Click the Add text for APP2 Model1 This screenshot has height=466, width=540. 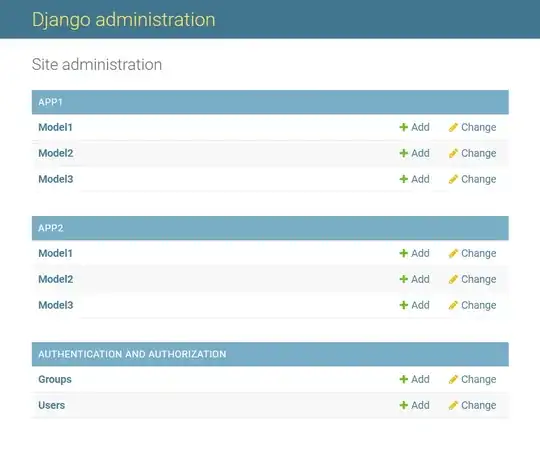point(420,253)
